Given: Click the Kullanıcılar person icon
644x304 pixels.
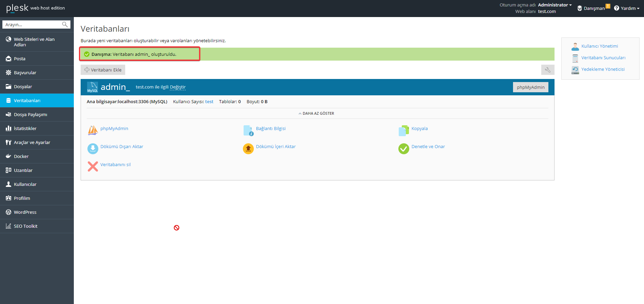Looking at the screenshot, I should tap(9, 184).
